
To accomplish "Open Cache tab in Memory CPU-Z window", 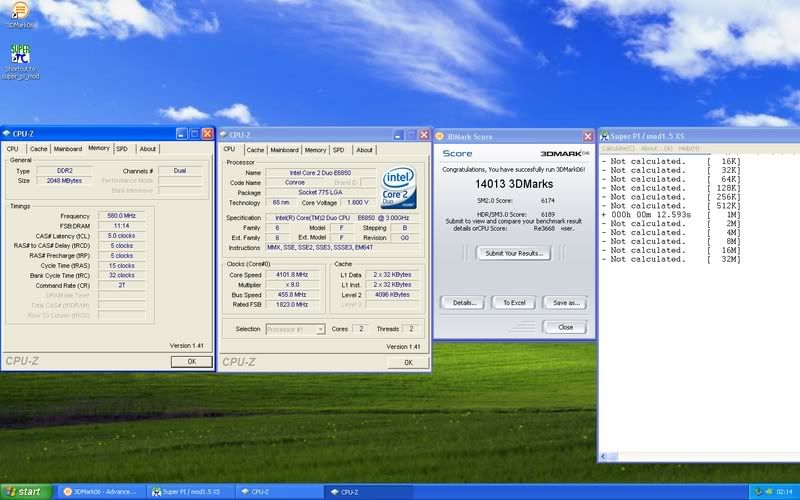I will pyautogui.click(x=38, y=149).
